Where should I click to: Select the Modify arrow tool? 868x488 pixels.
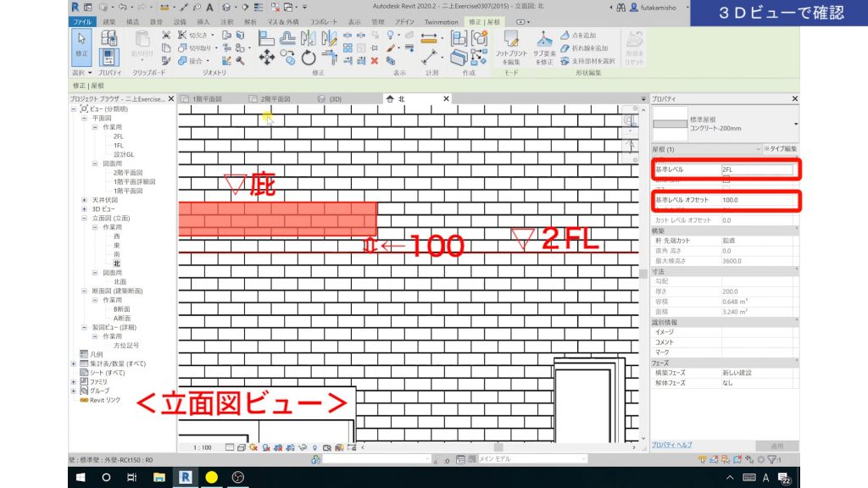[81, 42]
